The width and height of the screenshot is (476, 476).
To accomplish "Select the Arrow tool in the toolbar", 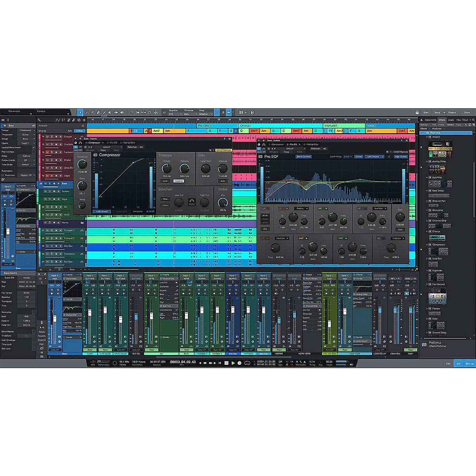I will click(80, 113).
